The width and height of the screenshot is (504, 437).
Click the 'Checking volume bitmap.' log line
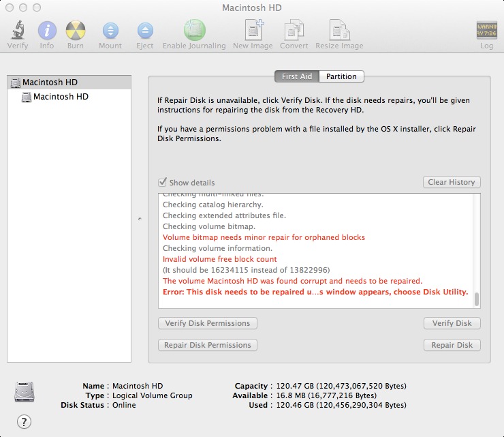coord(209,226)
